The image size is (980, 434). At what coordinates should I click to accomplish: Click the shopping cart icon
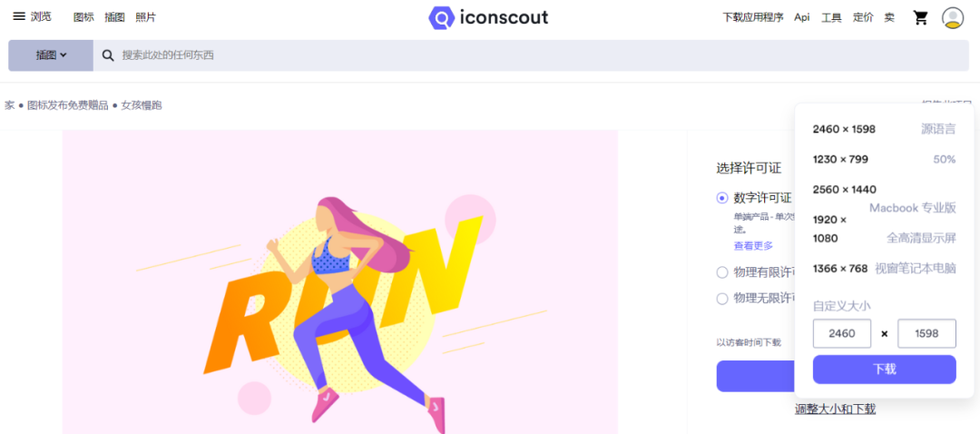tap(921, 17)
